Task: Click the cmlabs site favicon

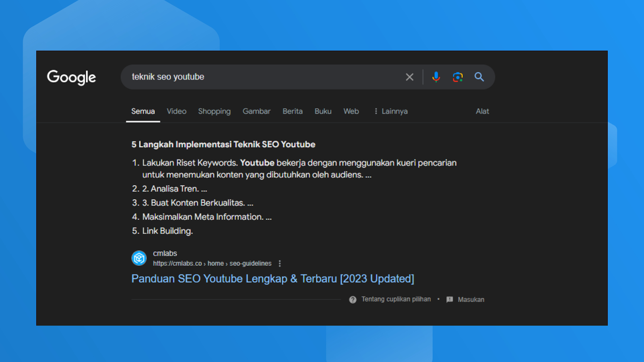Action: point(139,258)
